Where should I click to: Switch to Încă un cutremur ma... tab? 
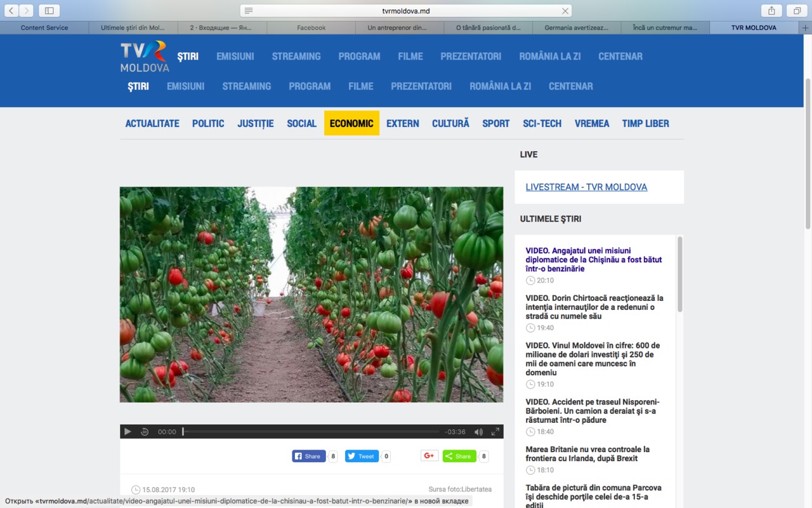[665, 28]
